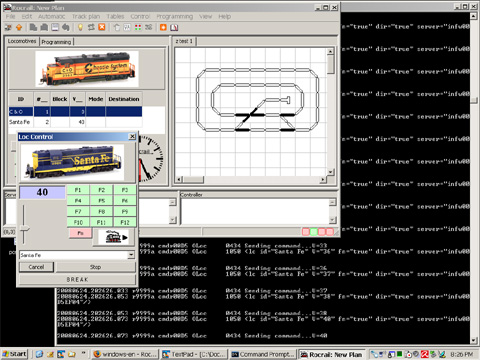The image size is (480, 360).
Task: Click the Cancel button in Loc Control
Action: [x=36, y=267]
